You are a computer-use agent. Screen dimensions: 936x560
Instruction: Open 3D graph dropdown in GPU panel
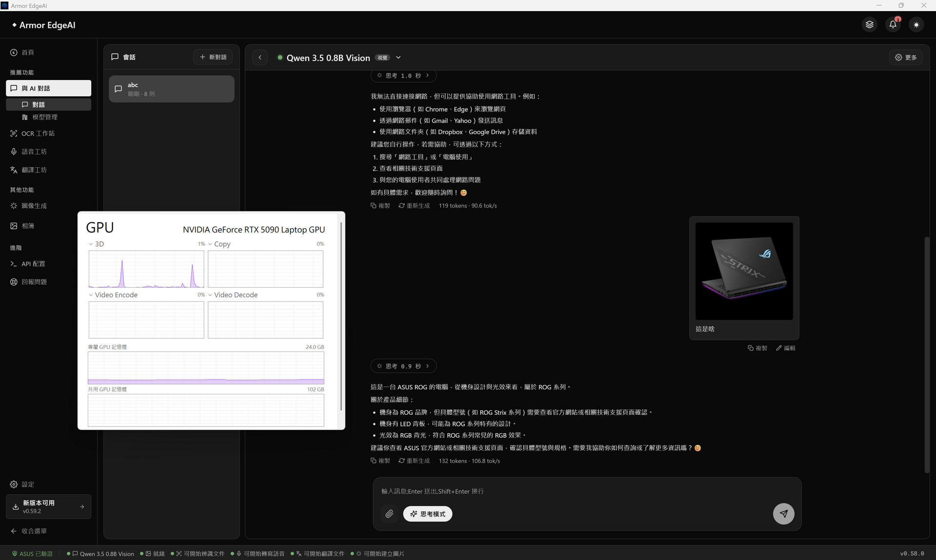tap(91, 244)
